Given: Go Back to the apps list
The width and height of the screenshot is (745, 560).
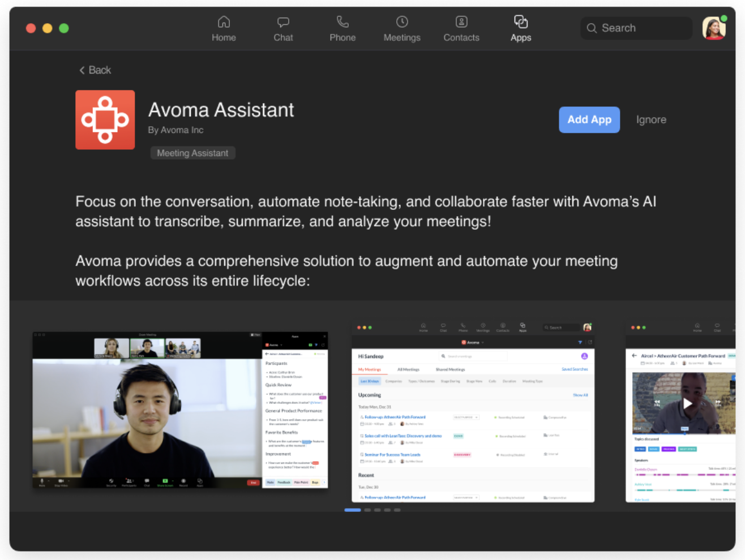Looking at the screenshot, I should coord(95,70).
